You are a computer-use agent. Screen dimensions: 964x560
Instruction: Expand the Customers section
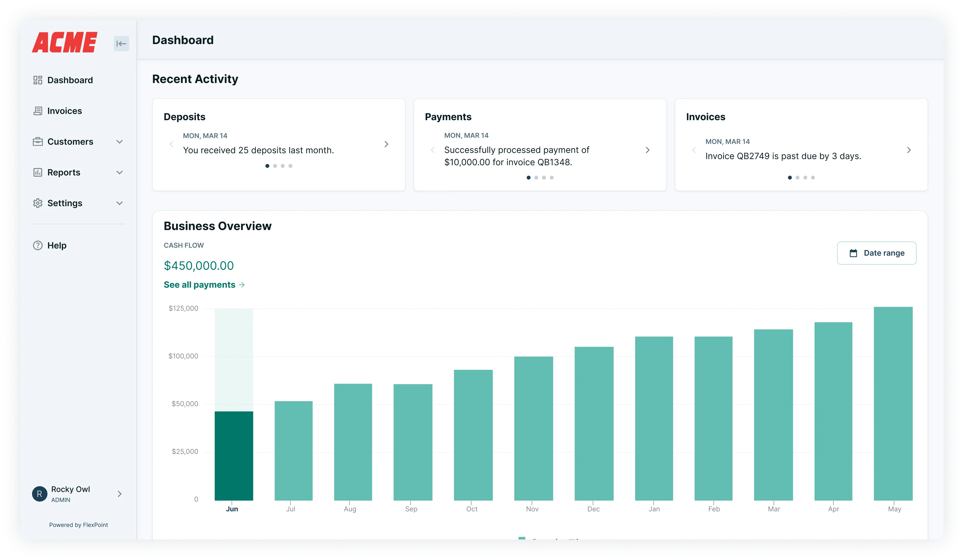120,141
